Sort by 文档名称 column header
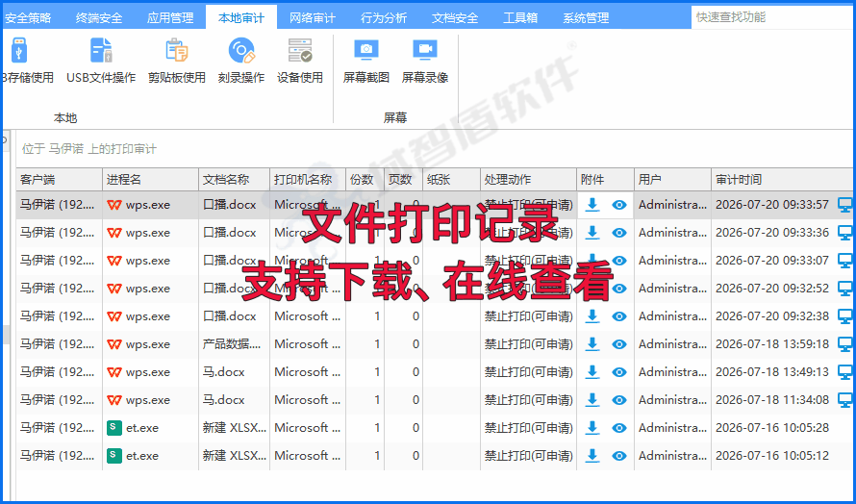The height and width of the screenshot is (504, 856). [x=235, y=180]
